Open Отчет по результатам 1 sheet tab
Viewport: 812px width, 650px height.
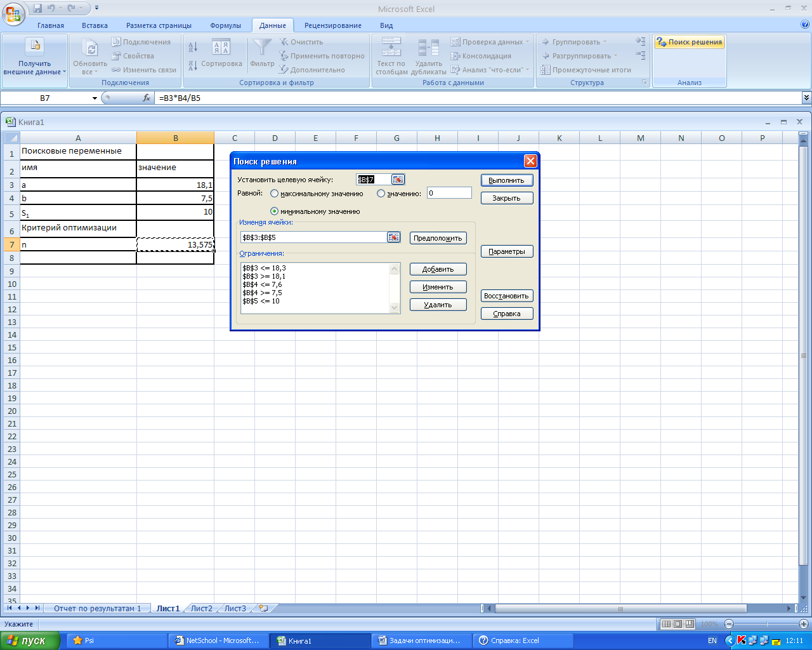click(97, 608)
